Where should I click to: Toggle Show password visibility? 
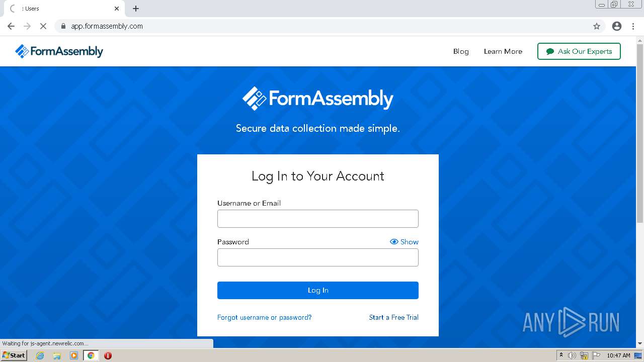404,242
